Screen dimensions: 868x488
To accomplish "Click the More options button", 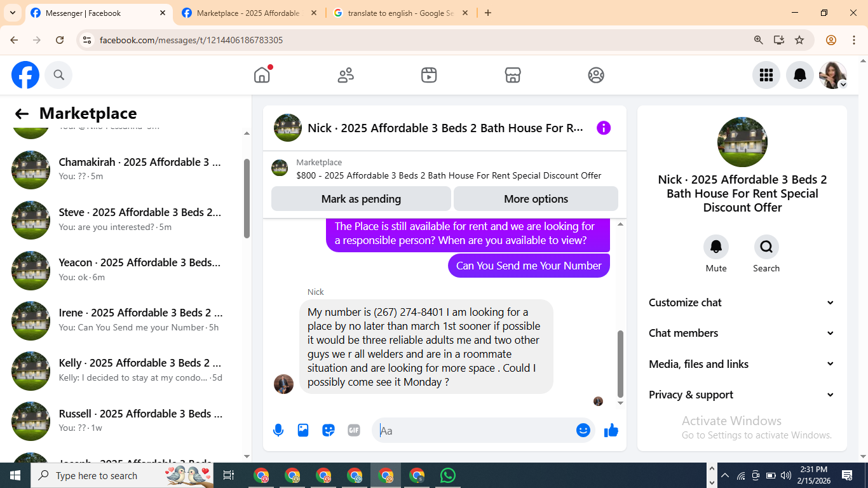I will (x=536, y=199).
